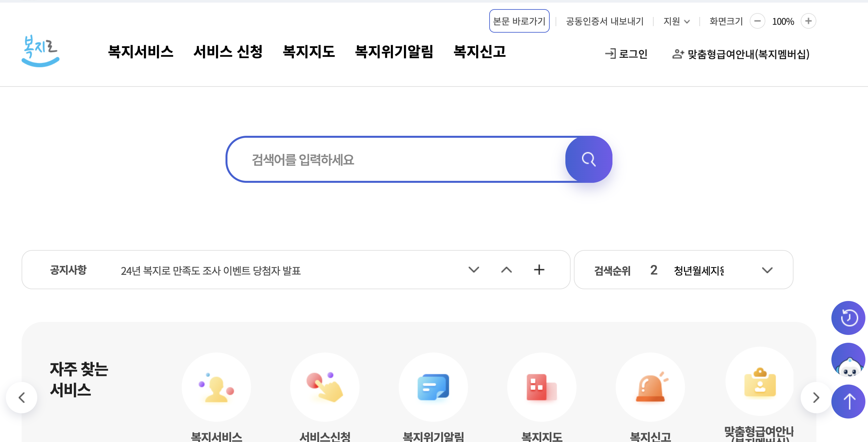The image size is (868, 442).
Task: Show next notice with down chevron
Action: [474, 270]
